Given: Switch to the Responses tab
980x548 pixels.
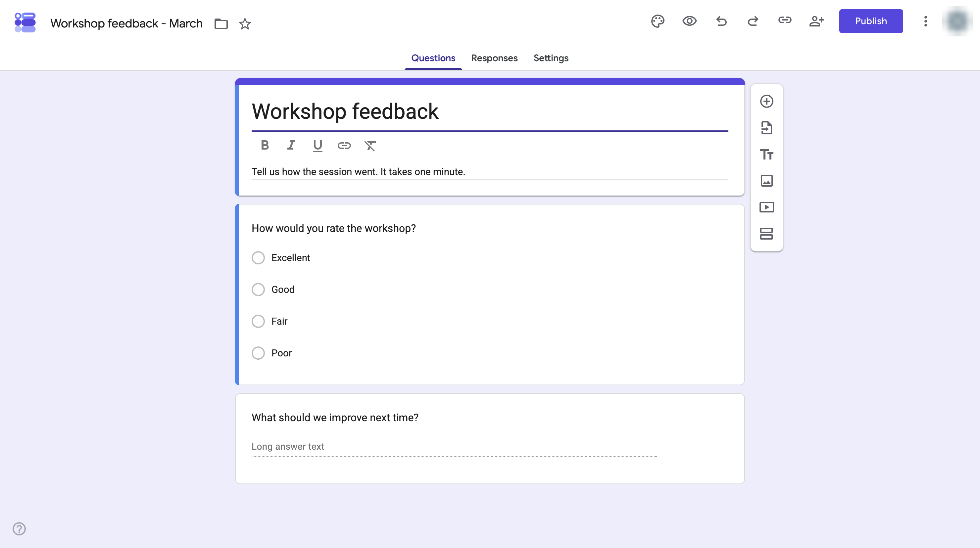Looking at the screenshot, I should (494, 58).
